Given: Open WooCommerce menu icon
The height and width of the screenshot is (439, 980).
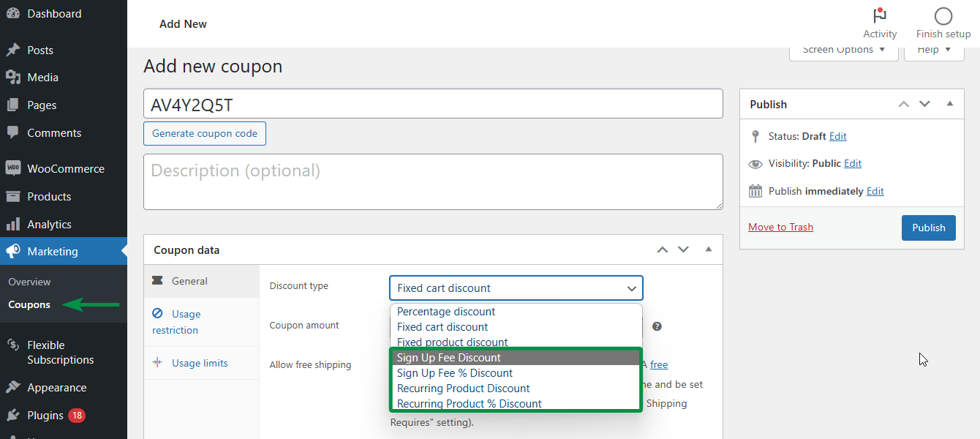Looking at the screenshot, I should pyautogui.click(x=12, y=168).
